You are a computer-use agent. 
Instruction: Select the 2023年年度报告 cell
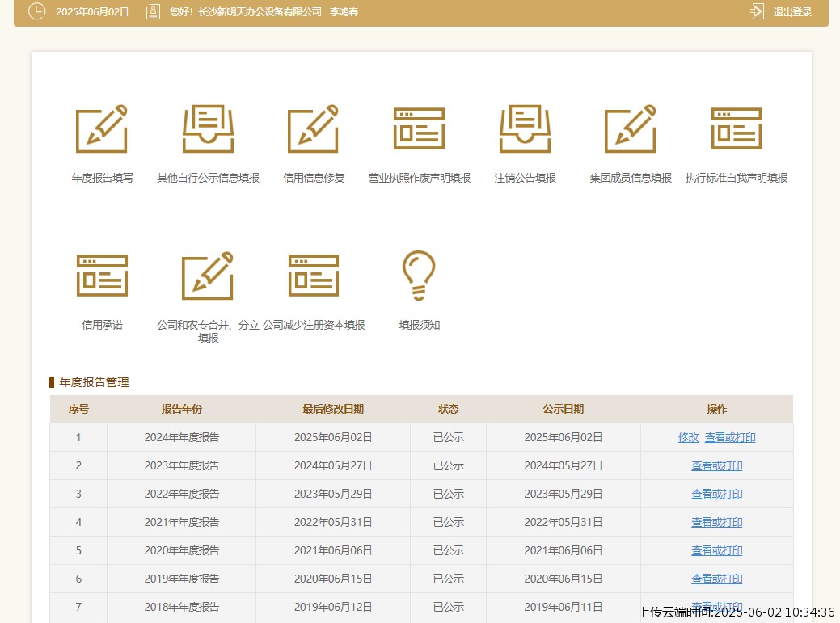pos(182,465)
